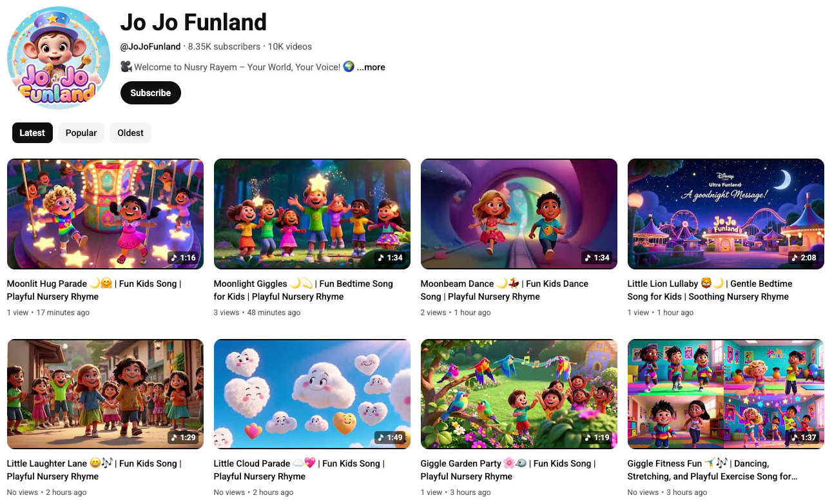Open the Little Lion Lullaby thumbnail
Viewport: 832px width, 504px height.
(726, 213)
